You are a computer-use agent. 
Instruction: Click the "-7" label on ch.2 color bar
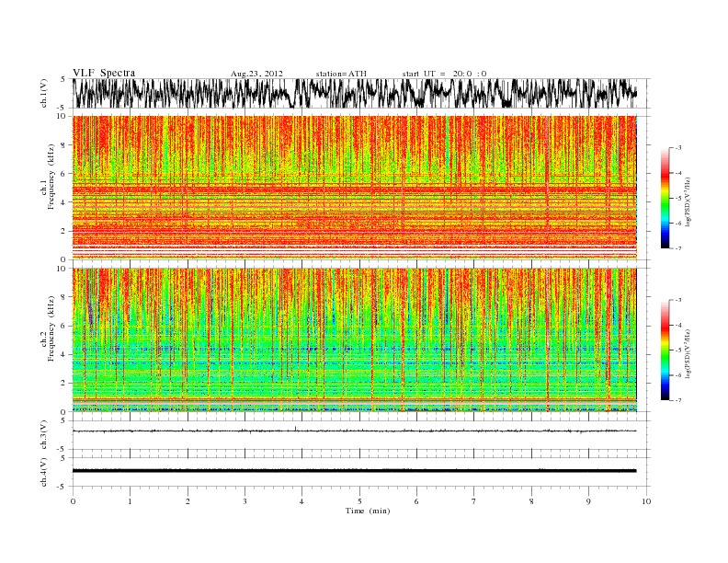677,400
